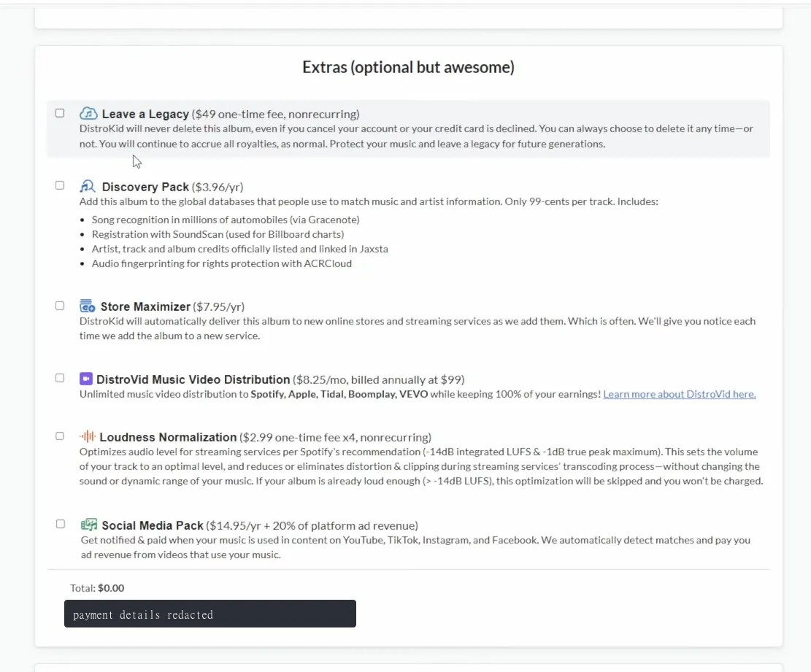Click the ACRCloud audio fingerprinting bullet
This screenshot has height=672, width=811.
coord(222,263)
